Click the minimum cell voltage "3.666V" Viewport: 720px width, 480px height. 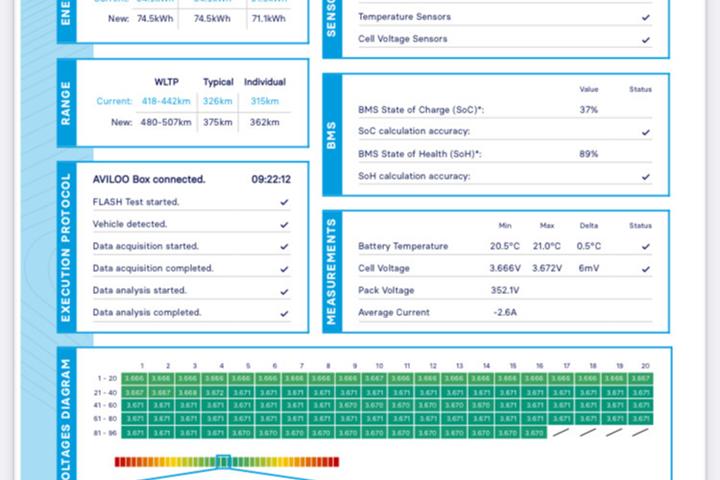click(505, 268)
